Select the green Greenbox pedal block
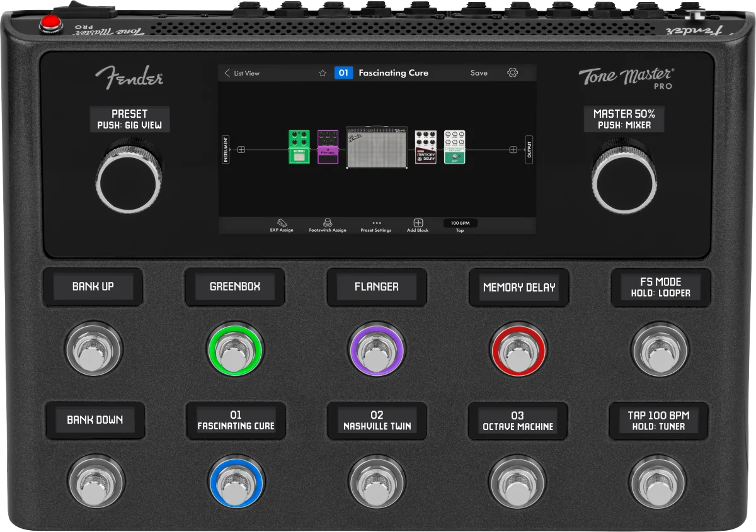Image resolution: width=756 pixels, height=532 pixels. click(299, 147)
